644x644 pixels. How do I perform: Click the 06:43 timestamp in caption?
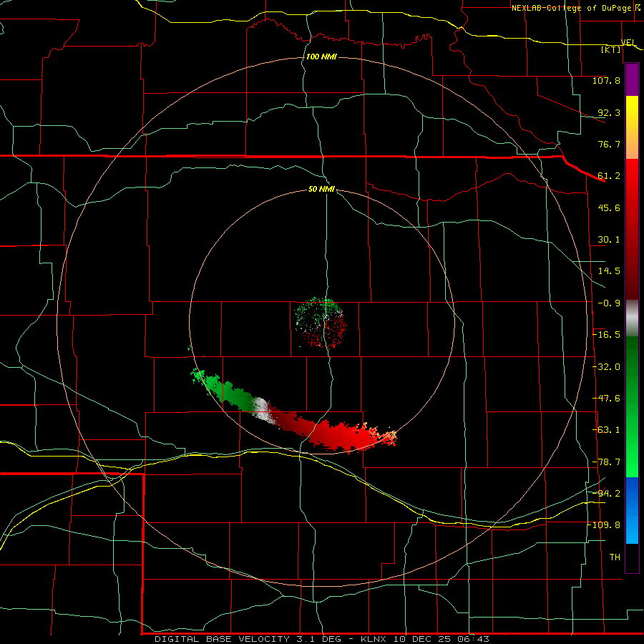point(475,639)
